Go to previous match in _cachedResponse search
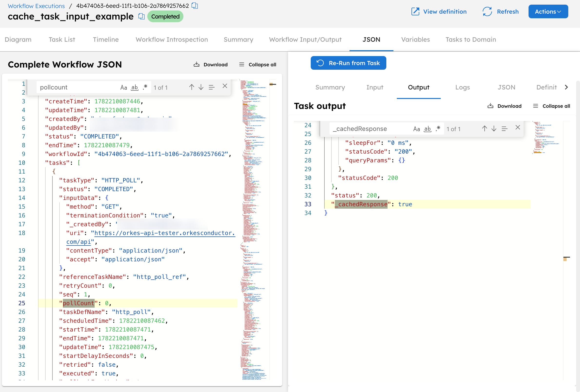Viewport: 580px width, 392px height. (x=484, y=128)
